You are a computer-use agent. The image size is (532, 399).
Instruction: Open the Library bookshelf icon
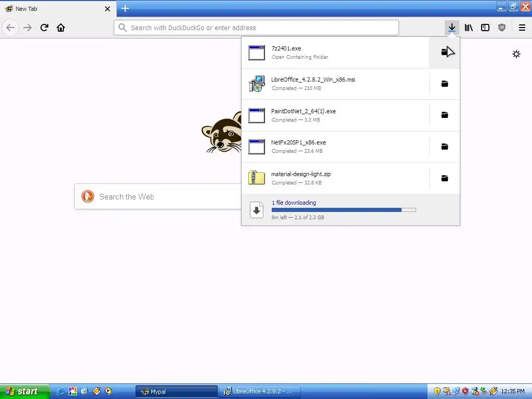[x=469, y=28]
